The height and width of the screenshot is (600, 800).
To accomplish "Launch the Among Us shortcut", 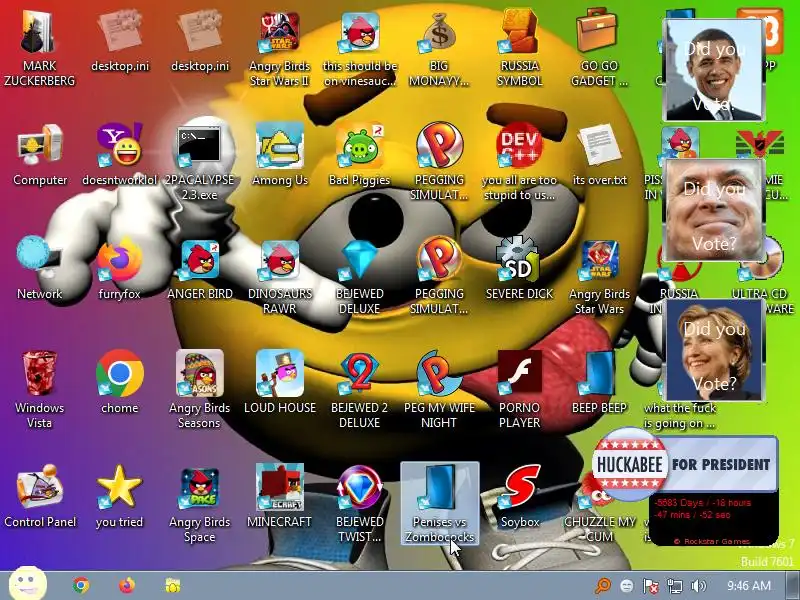I will coord(280,155).
